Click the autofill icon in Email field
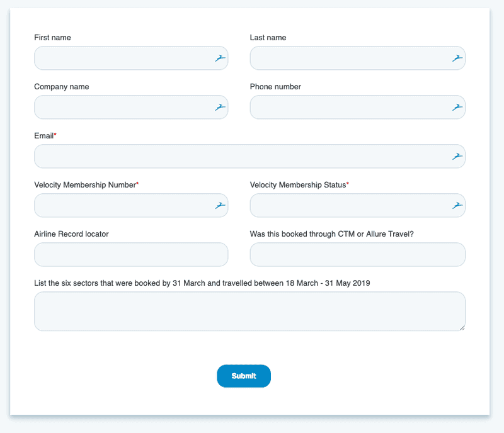This screenshot has height=433, width=504. click(457, 157)
